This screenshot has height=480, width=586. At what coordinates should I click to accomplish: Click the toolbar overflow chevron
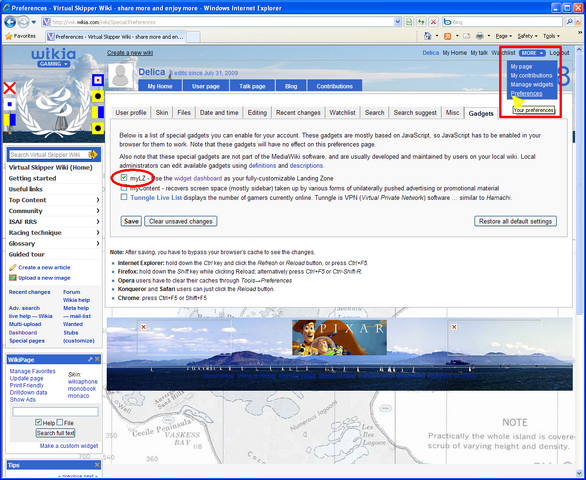580,33
